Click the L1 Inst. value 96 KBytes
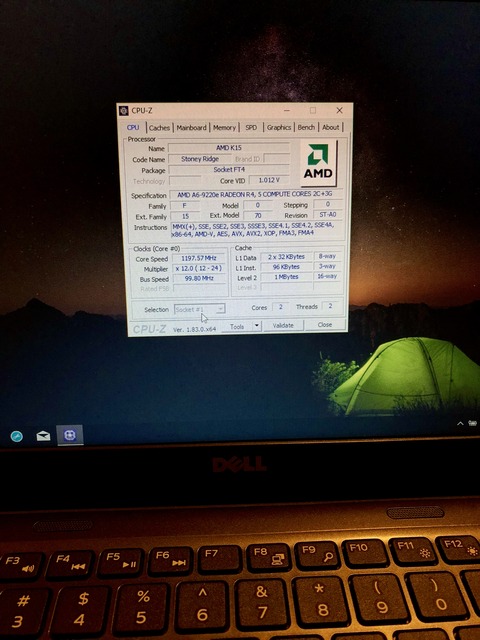Viewport: 480px width, 640px height. pos(287,267)
